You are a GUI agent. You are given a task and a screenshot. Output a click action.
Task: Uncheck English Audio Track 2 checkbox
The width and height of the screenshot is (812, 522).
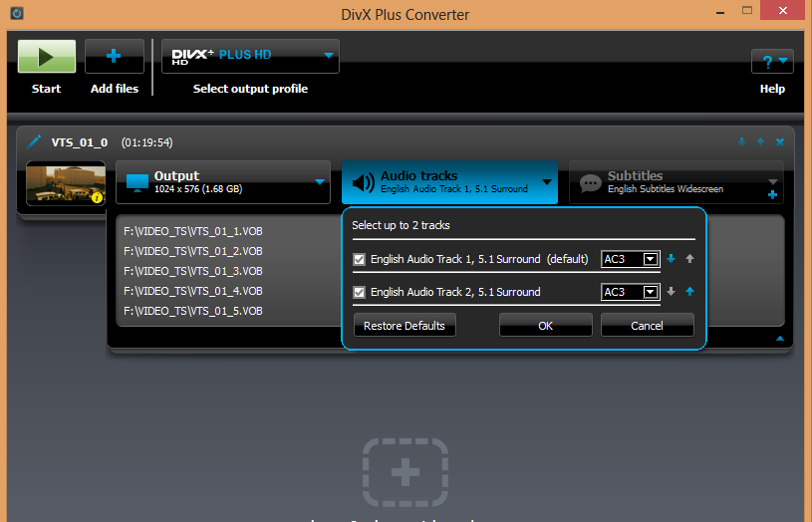pos(359,293)
